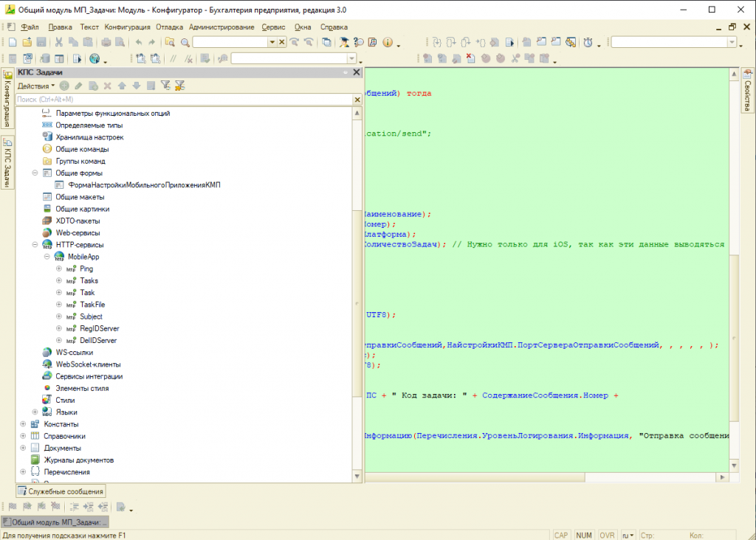Click the globe icon in second toolbar
Screen dimensions: 756x540
click(x=94, y=59)
